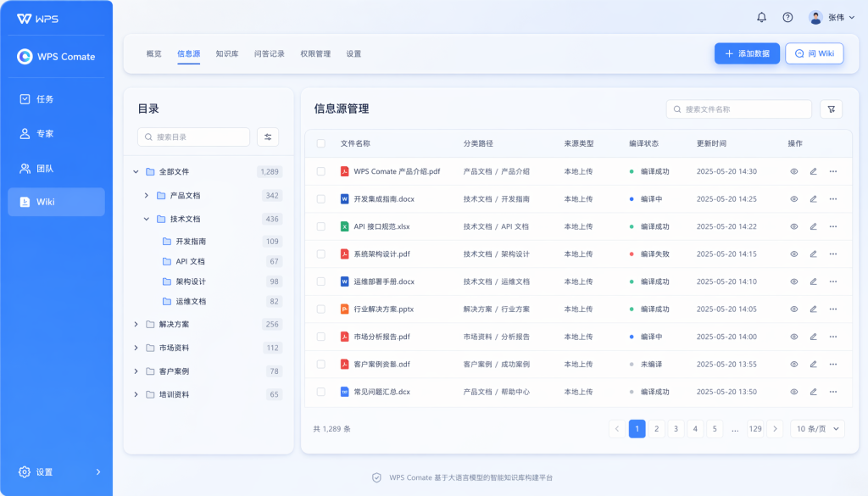Click the 搜索文件名称 search box
The image size is (868, 496).
point(739,109)
